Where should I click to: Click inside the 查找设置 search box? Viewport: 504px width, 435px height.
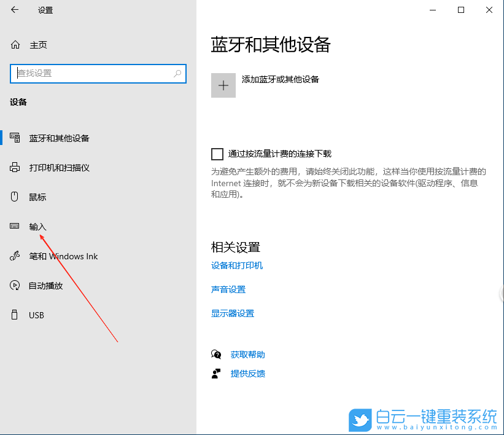98,73
